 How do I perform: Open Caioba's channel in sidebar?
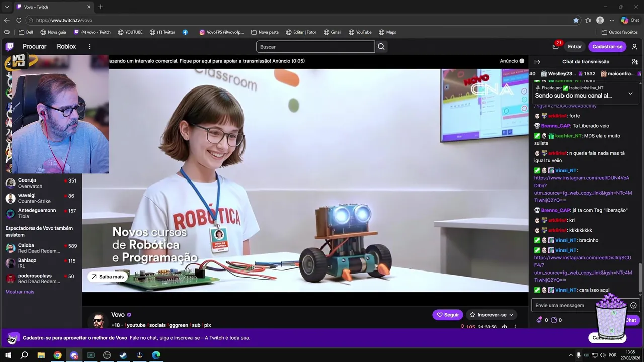[x=41, y=248]
